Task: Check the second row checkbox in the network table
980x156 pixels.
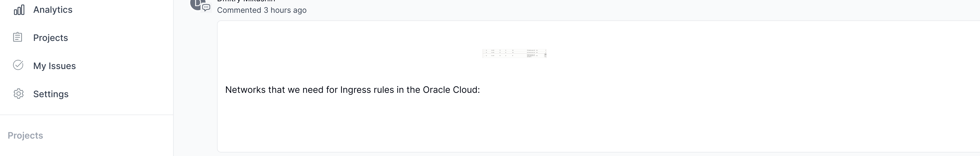Action: pos(484,53)
